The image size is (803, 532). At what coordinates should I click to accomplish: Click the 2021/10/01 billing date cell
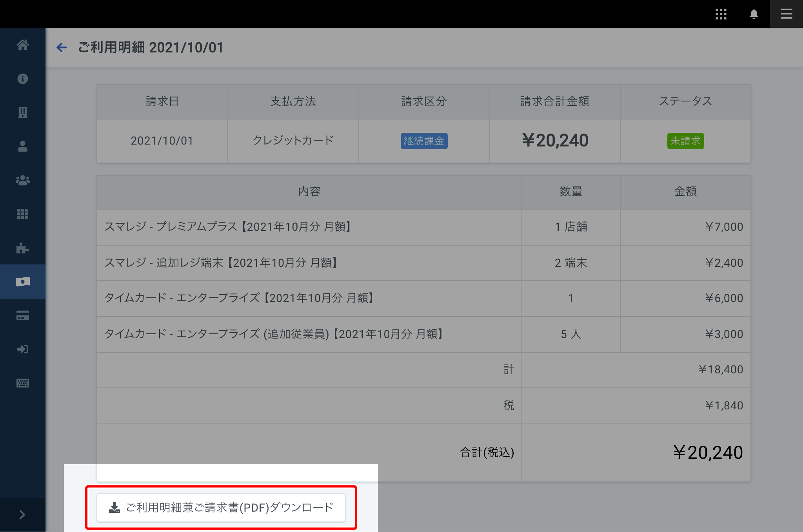point(162,141)
